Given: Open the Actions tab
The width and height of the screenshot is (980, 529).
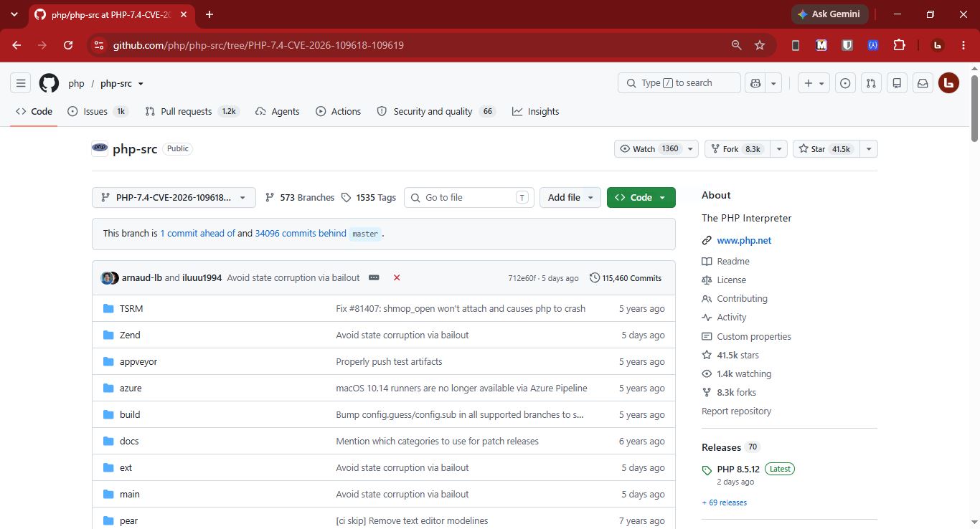Looking at the screenshot, I should click(x=338, y=111).
